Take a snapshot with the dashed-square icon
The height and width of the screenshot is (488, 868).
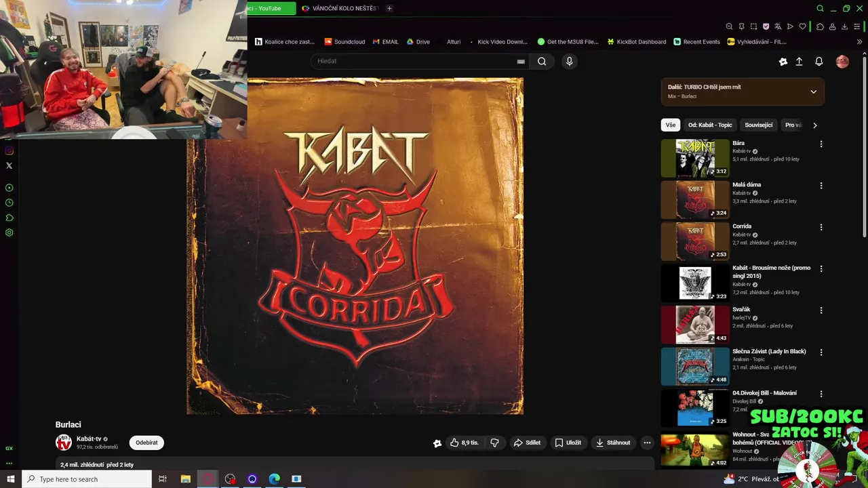tap(753, 26)
